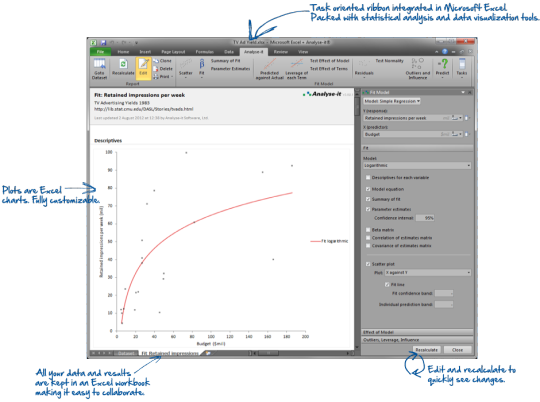Open the Plot X against Y dropdown
This screenshot has width=540, height=402.
(428, 272)
